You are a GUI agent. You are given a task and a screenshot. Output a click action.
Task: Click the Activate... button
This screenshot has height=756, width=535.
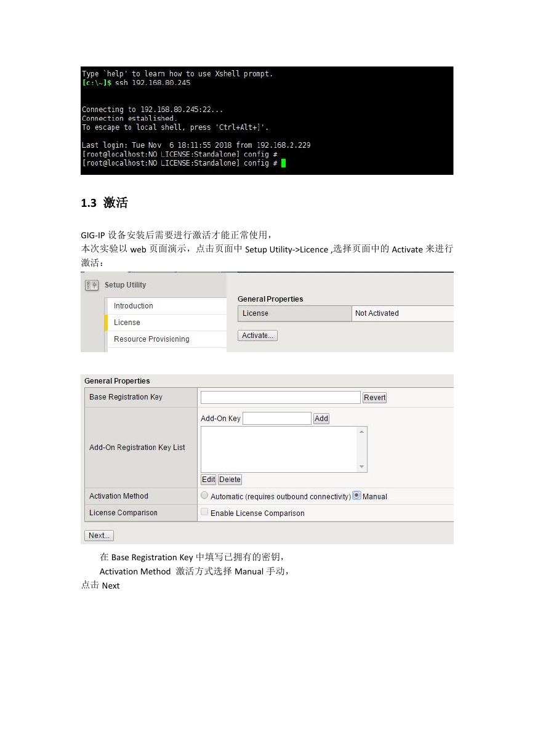pos(257,336)
